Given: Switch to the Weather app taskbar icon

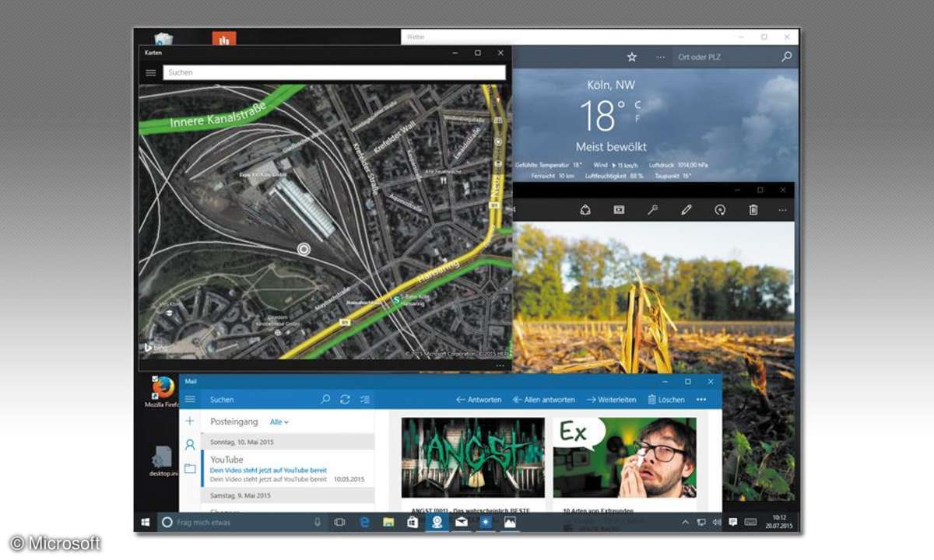Looking at the screenshot, I should pos(486,523).
